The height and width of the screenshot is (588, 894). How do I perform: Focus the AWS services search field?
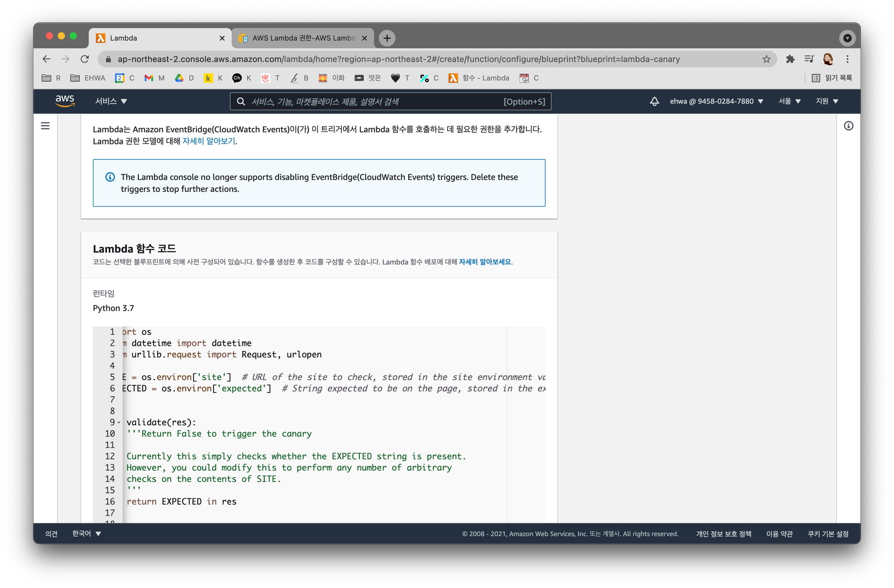pyautogui.click(x=375, y=102)
